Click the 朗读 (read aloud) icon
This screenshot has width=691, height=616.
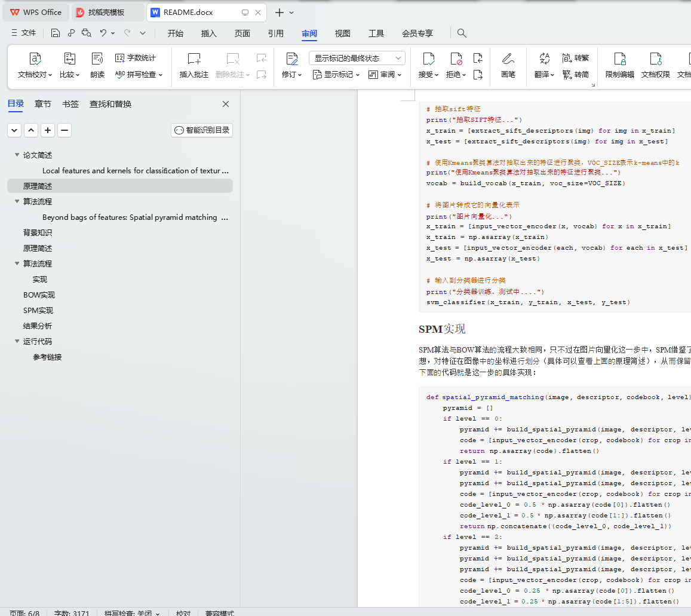pos(97,59)
